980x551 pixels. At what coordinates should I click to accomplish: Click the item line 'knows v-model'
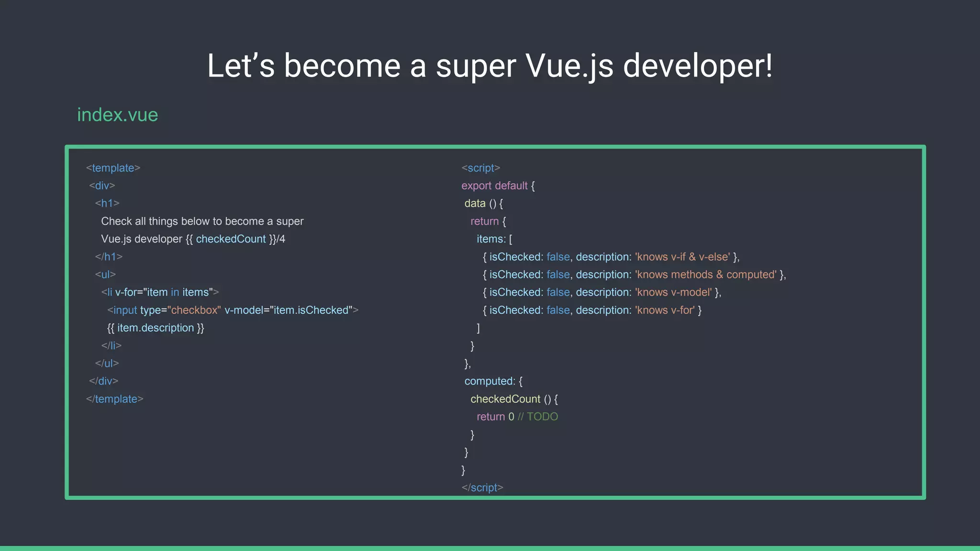(602, 292)
